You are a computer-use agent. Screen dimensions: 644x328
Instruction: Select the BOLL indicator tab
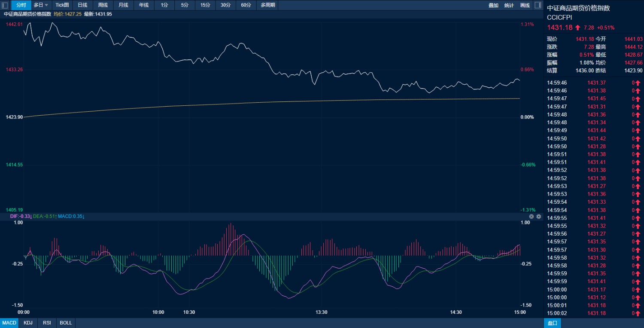[66, 323]
